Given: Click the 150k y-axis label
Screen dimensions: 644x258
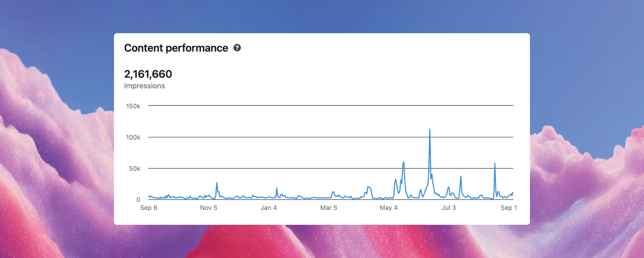Looking at the screenshot, I should 133,106.
